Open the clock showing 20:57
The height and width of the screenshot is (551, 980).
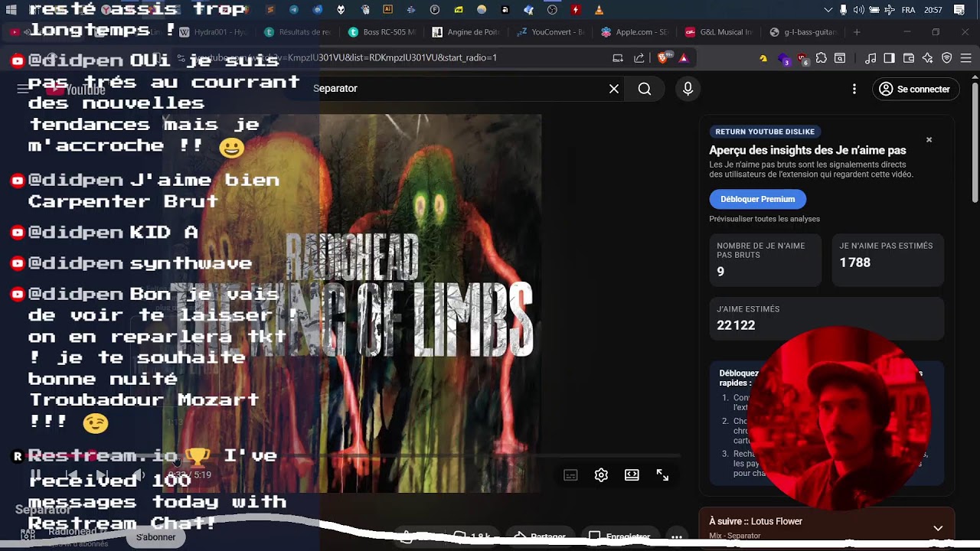point(933,10)
